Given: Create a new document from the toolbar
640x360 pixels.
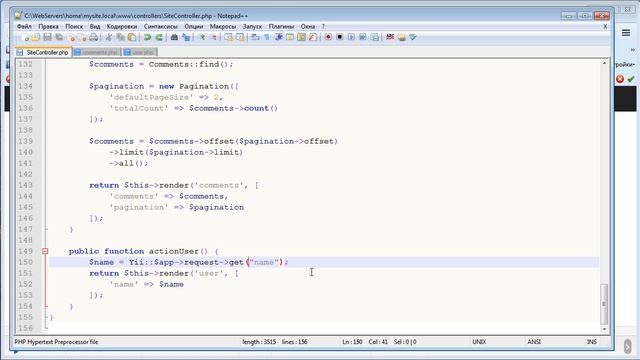Looking at the screenshot, I should pyautogui.click(x=25, y=38).
